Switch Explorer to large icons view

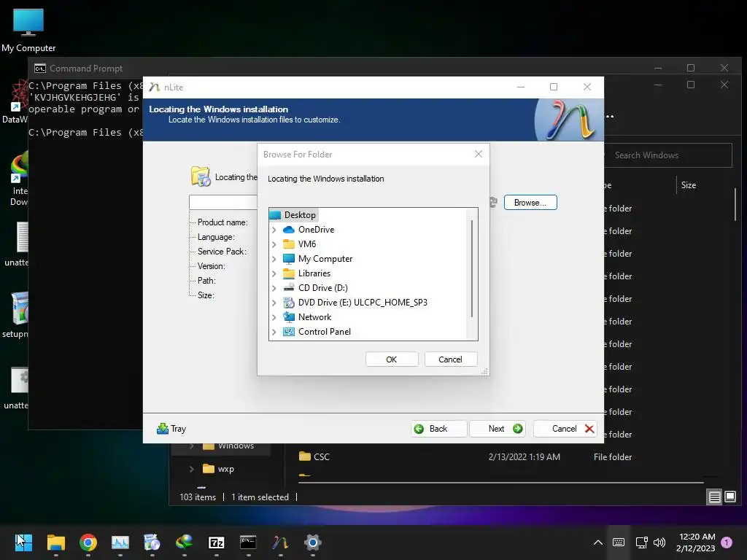pyautogui.click(x=730, y=497)
